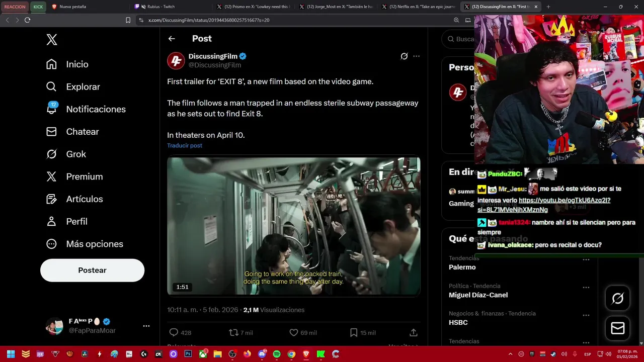Image resolution: width=644 pixels, height=362 pixels.
Task: Click the DiscussingFilm display name
Action: coord(213,56)
